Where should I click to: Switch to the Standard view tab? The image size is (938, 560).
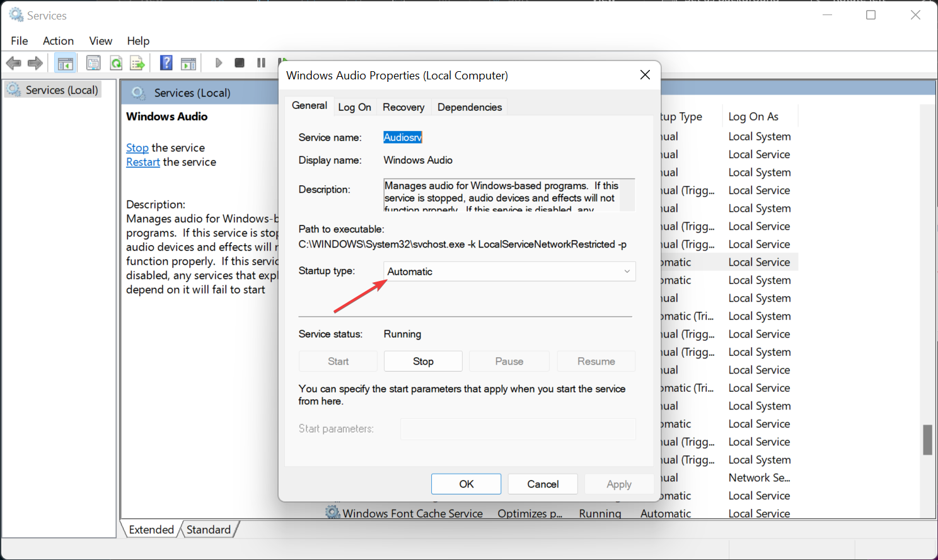[209, 530]
